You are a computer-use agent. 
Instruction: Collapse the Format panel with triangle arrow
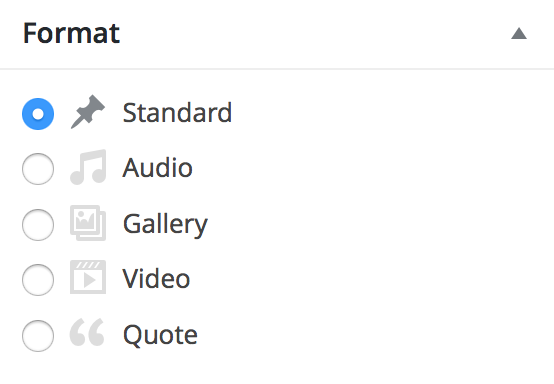(519, 34)
